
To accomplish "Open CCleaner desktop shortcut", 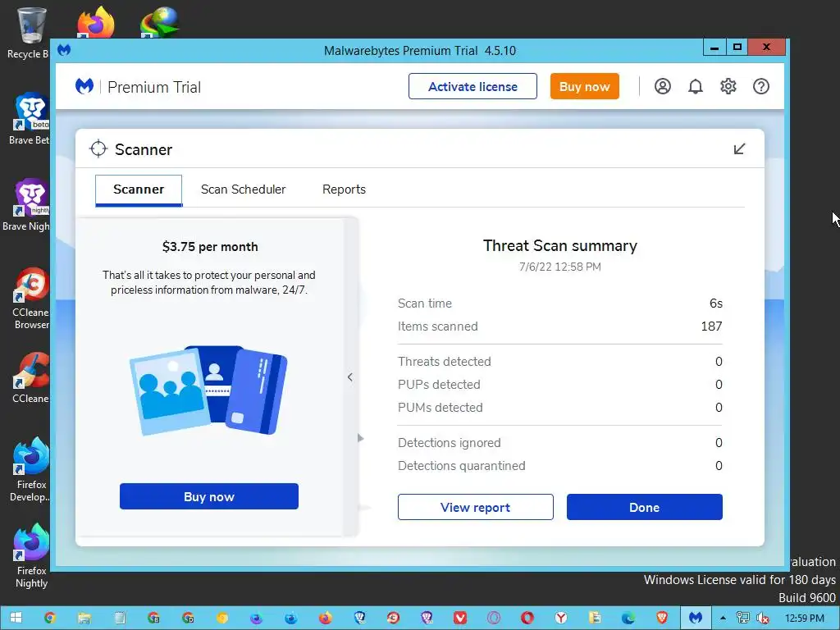I will (31, 377).
